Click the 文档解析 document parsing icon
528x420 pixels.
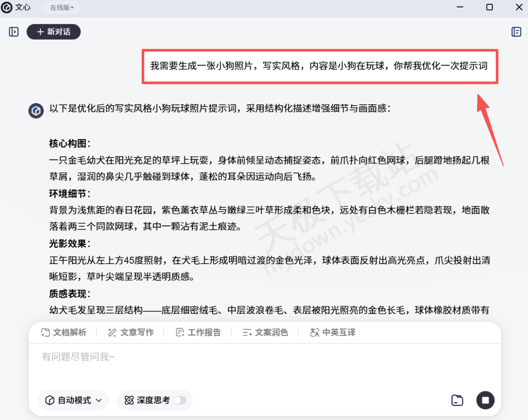45,332
